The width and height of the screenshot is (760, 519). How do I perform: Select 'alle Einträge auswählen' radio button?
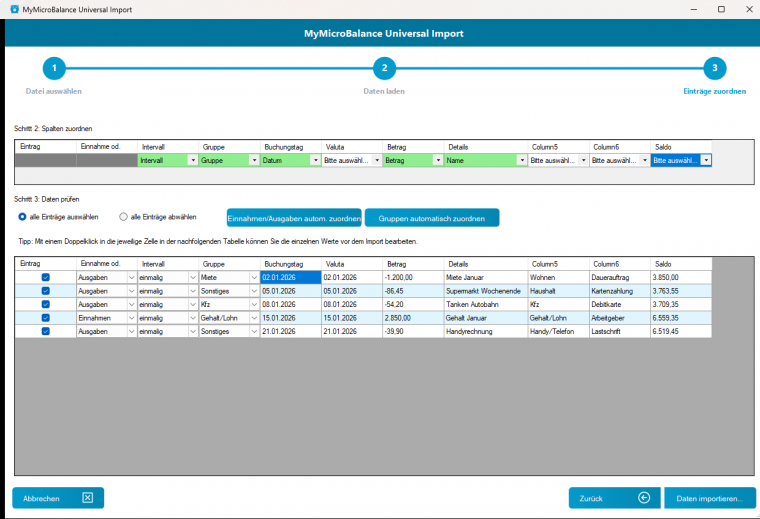click(22, 217)
